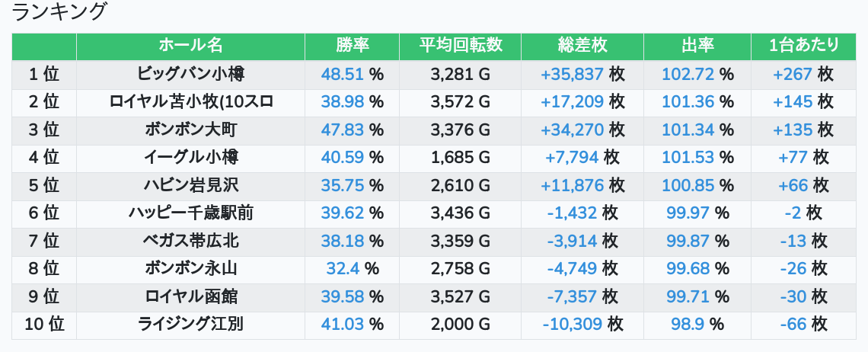Click the ランキング section heading
Image resolution: width=868 pixels, height=352 pixels.
click(60, 12)
